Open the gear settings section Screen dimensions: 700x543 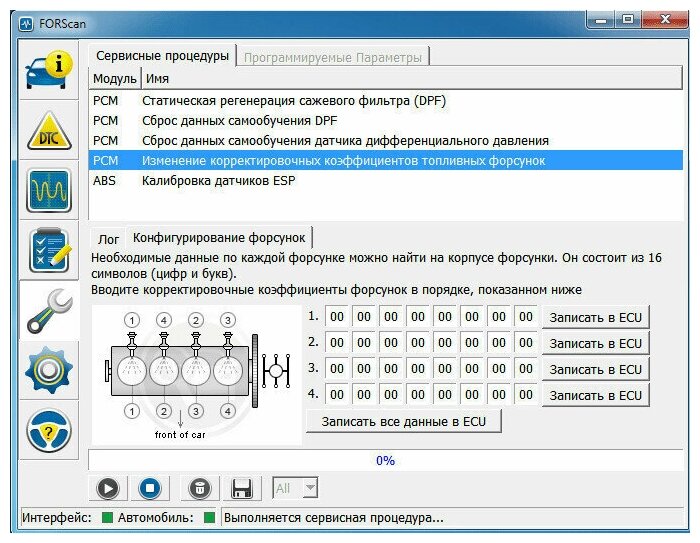pos(49,371)
